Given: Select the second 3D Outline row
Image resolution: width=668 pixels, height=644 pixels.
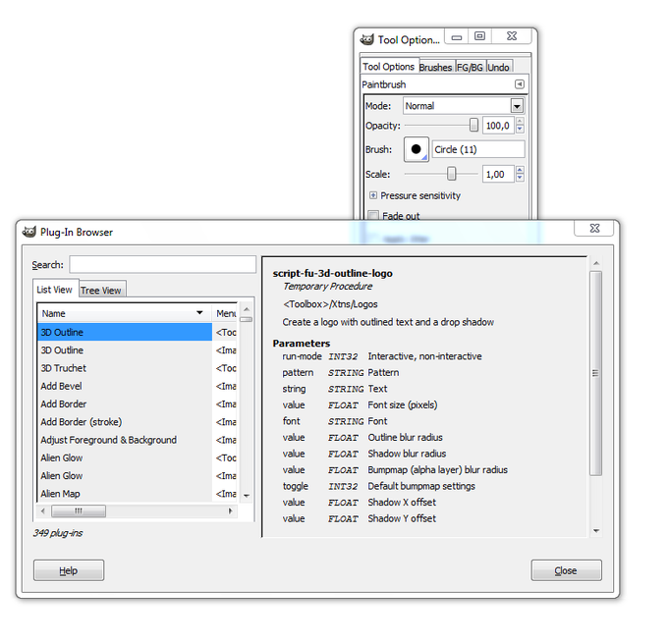Looking at the screenshot, I should pos(138,349).
